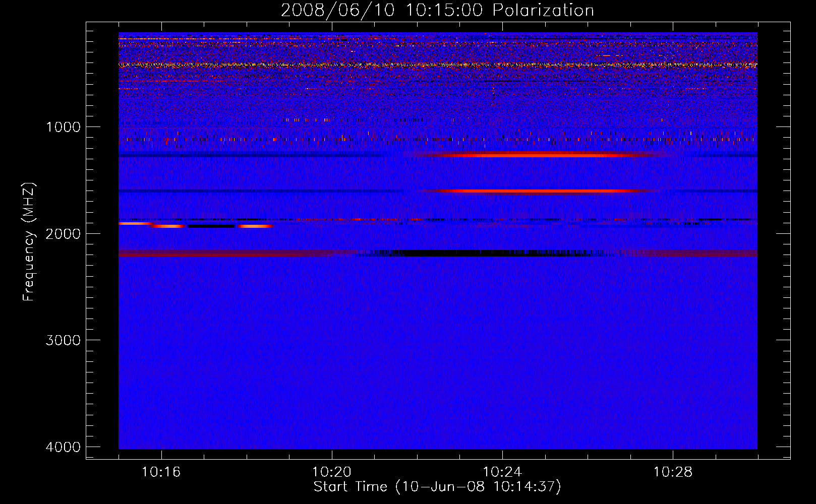Click the 4000 frequency tick label

[63, 447]
